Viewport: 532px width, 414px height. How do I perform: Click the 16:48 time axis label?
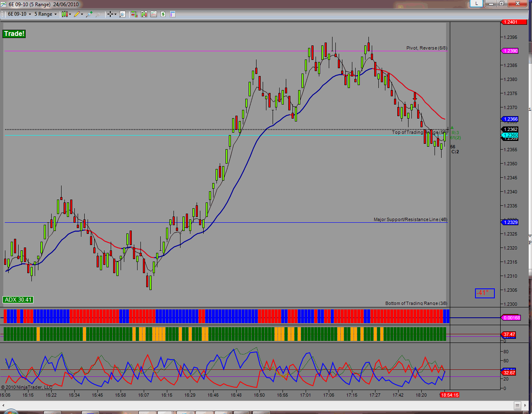(x=236, y=395)
